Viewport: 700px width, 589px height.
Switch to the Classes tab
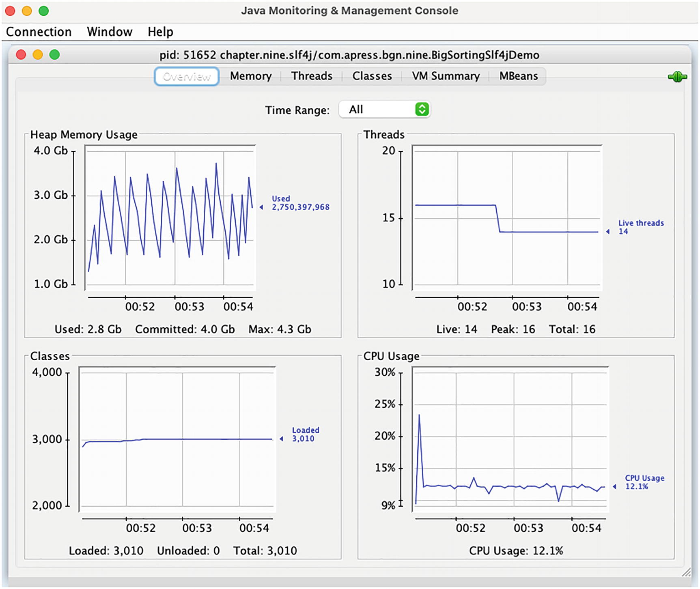click(x=372, y=76)
